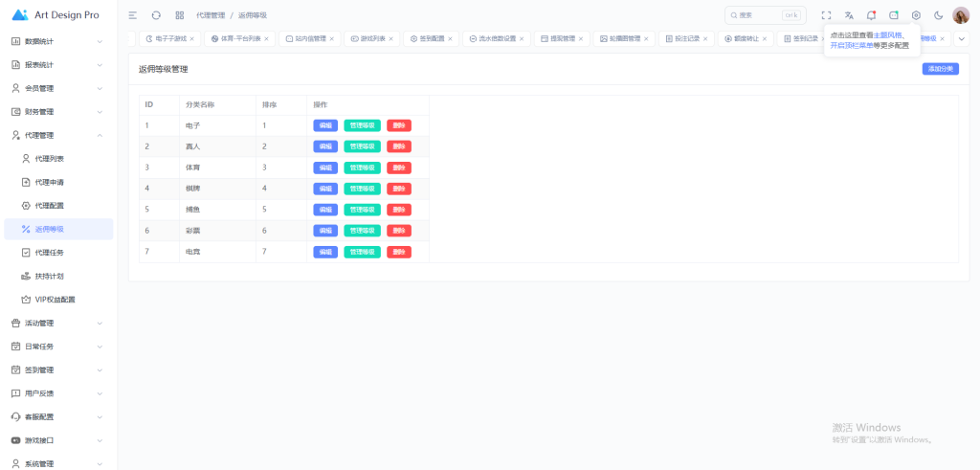The width and height of the screenshot is (980, 470).
Task: Click 管理等级 for 电竞 row
Action: pos(363,252)
